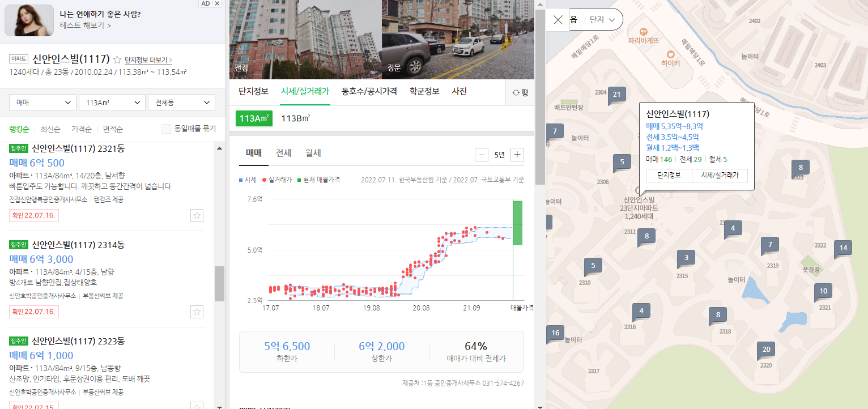Click 하한가 value 5억 6,500

pos(287,346)
